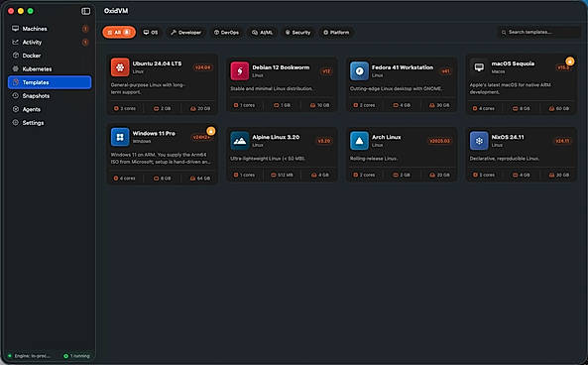Click the Rolling-release Linux description
This screenshot has width=588, height=365.
tap(374, 159)
